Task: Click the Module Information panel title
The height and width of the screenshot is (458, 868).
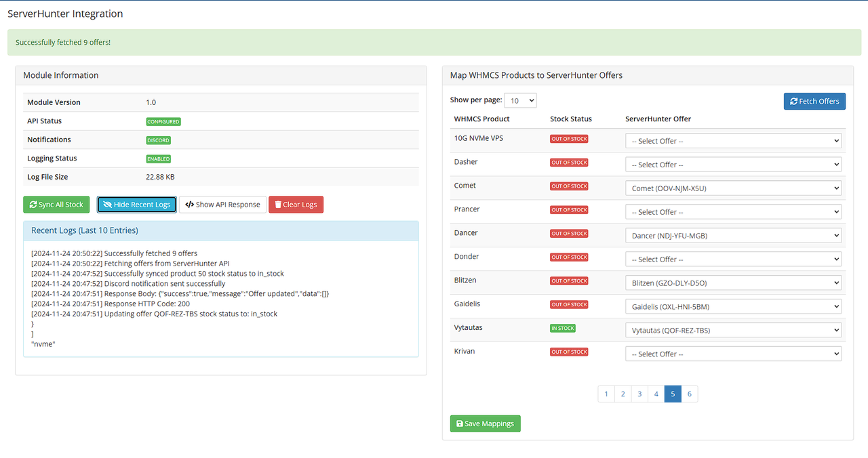Action: (61, 75)
